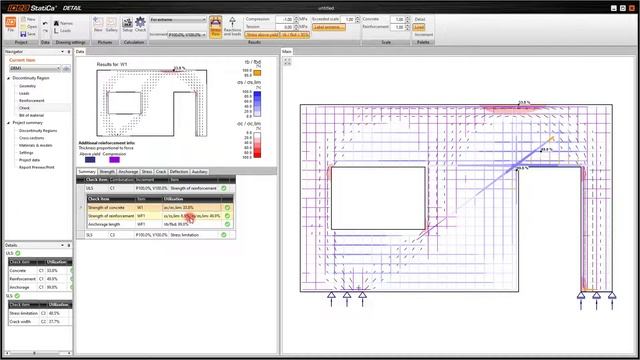Open the calculation Setup

[127, 24]
